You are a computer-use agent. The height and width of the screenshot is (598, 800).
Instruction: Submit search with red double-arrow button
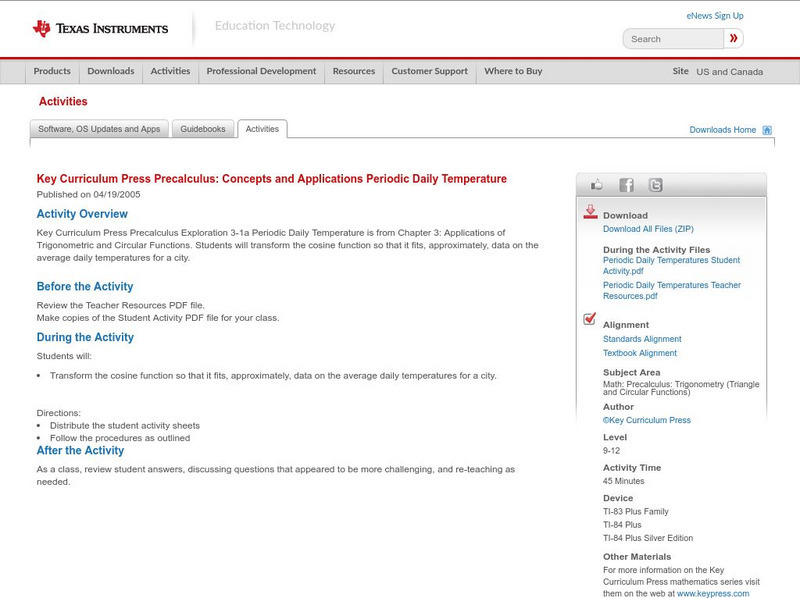(x=734, y=39)
